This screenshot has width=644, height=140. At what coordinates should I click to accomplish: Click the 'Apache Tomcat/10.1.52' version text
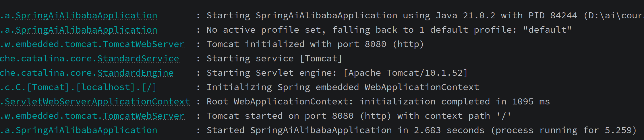[x=405, y=73]
